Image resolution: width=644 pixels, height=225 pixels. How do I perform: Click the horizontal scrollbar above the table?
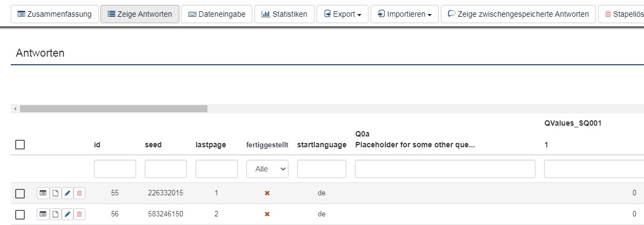(x=113, y=108)
